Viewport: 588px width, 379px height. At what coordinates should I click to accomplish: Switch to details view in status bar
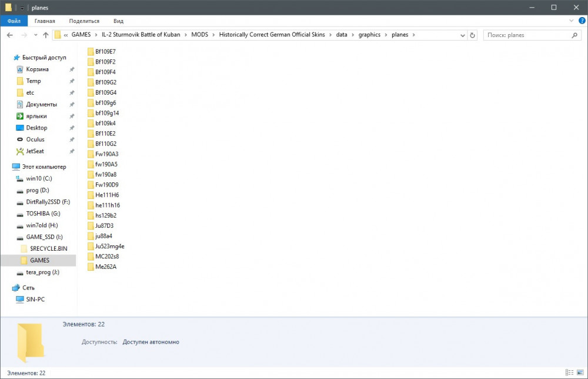[x=569, y=373]
